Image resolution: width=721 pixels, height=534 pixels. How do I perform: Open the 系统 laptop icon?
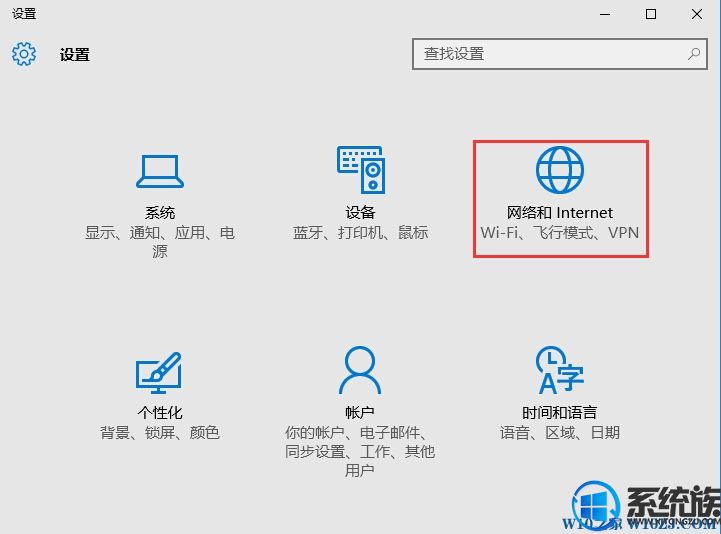click(160, 171)
